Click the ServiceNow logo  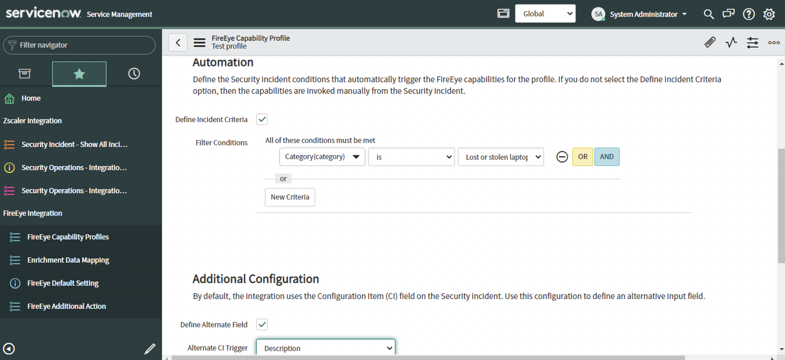(43, 14)
